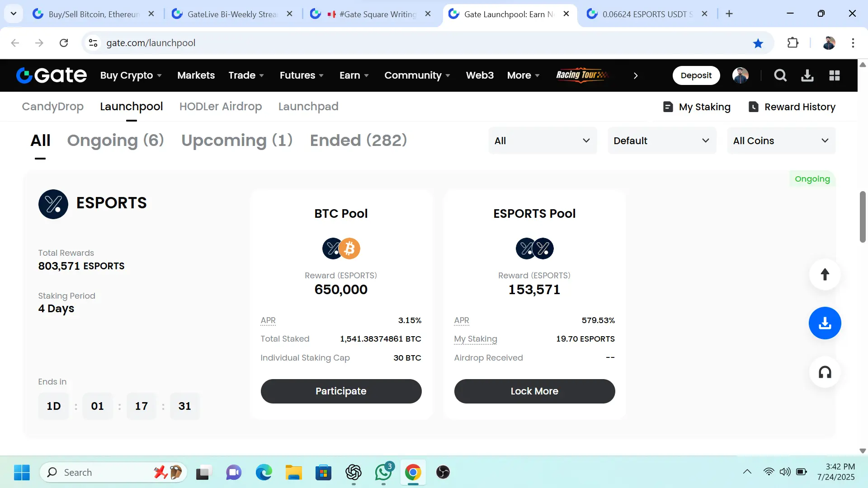Open Chrome profile avatar in toolbar
868x488 pixels.
829,43
